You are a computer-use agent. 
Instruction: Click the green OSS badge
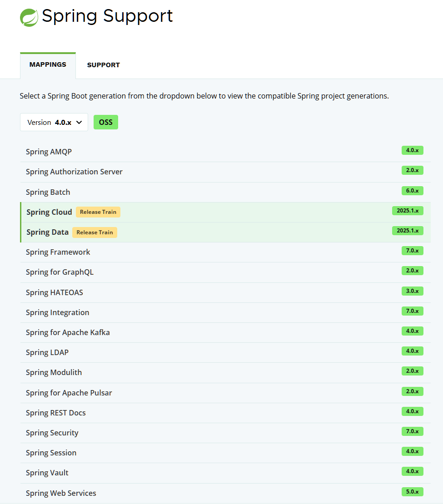(105, 122)
